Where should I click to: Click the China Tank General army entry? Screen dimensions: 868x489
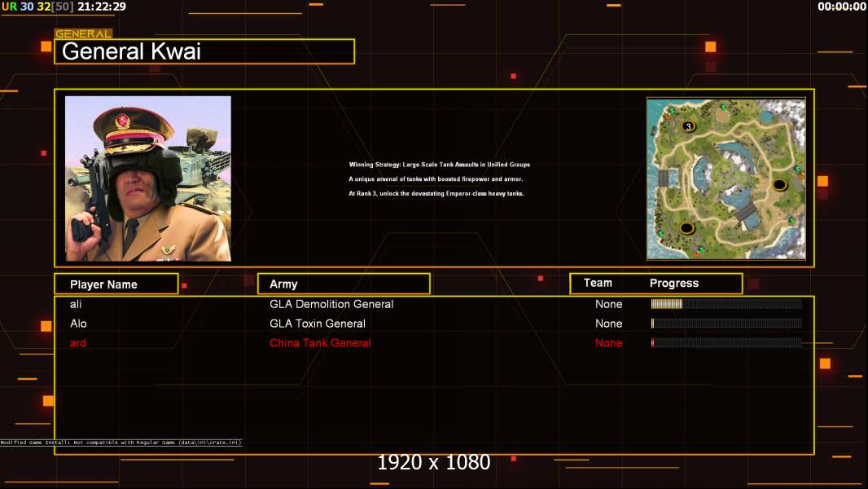[320, 343]
